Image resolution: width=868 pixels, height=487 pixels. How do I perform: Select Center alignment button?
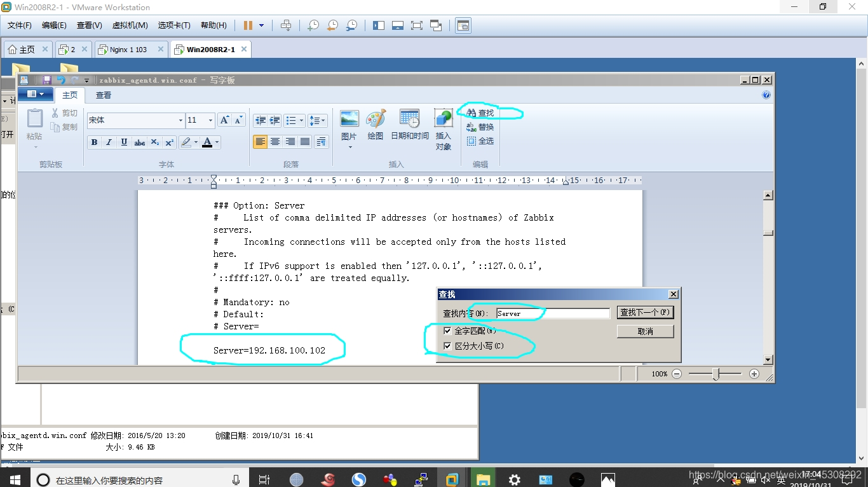tap(275, 141)
